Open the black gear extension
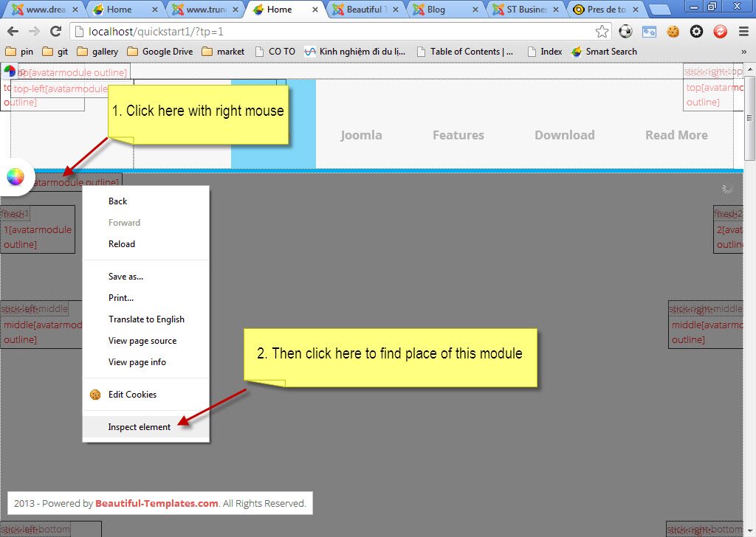The width and height of the screenshot is (756, 537). coord(695,32)
